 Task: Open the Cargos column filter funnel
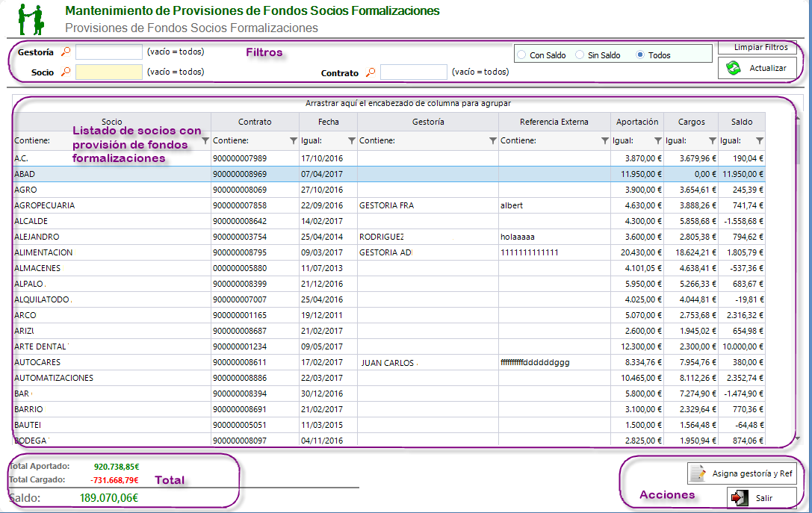713,141
